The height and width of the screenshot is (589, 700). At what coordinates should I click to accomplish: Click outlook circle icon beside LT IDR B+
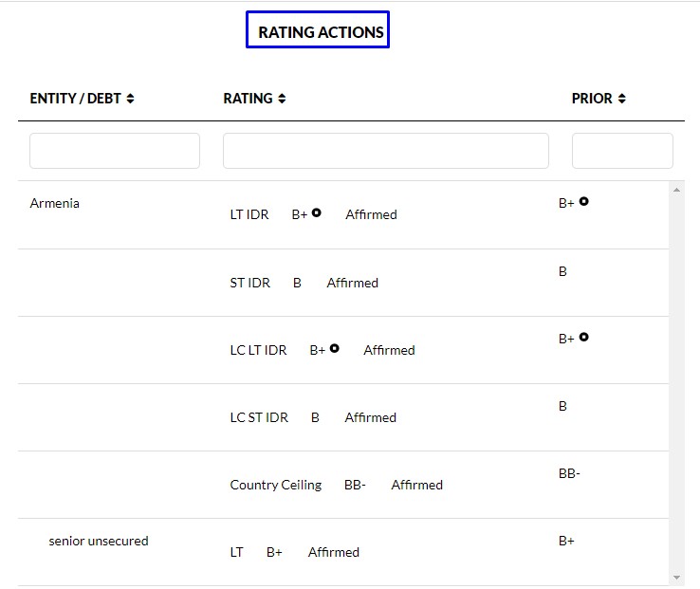tap(317, 213)
